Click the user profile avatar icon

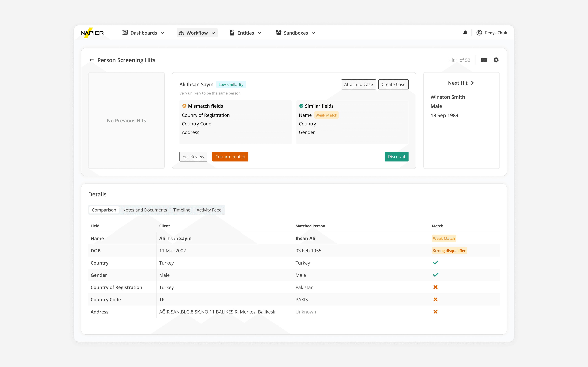point(479,33)
